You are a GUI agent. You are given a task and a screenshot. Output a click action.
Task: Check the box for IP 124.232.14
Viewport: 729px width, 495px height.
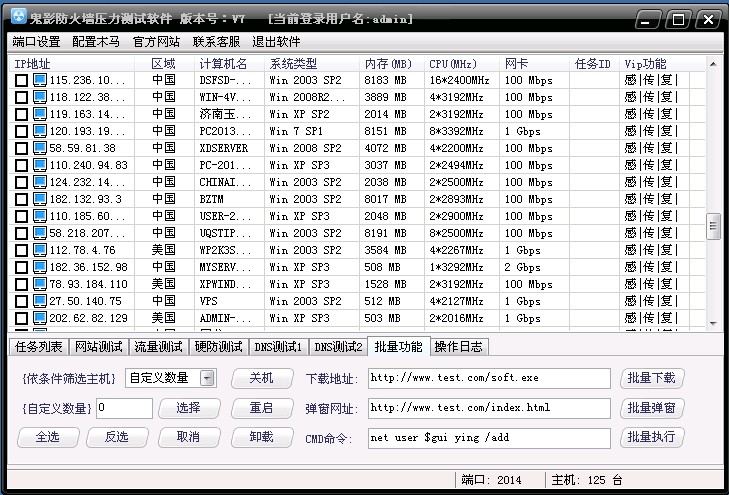point(22,182)
